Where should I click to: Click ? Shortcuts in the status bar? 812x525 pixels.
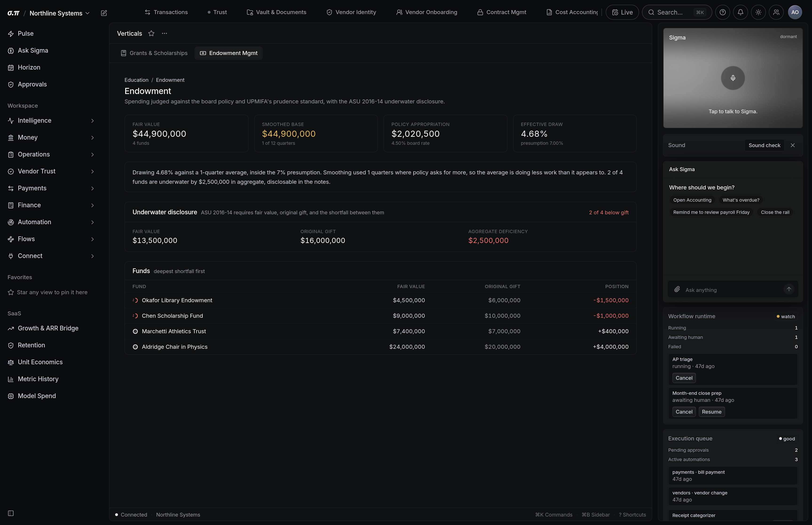(x=632, y=515)
